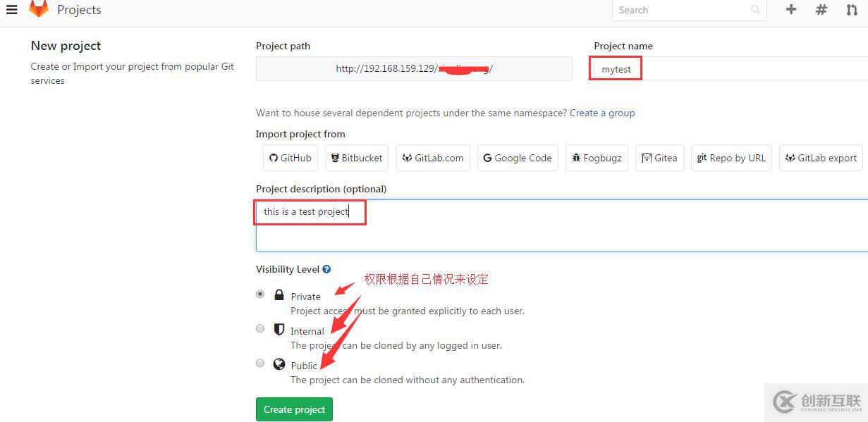868x422 pixels.
Task: Import project via Repo by URL
Action: tap(731, 158)
